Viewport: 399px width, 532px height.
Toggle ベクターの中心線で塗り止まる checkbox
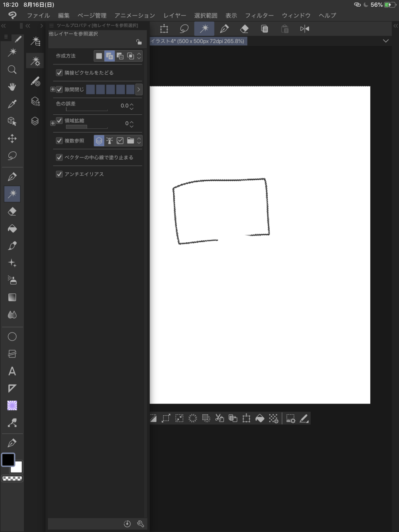(59, 158)
